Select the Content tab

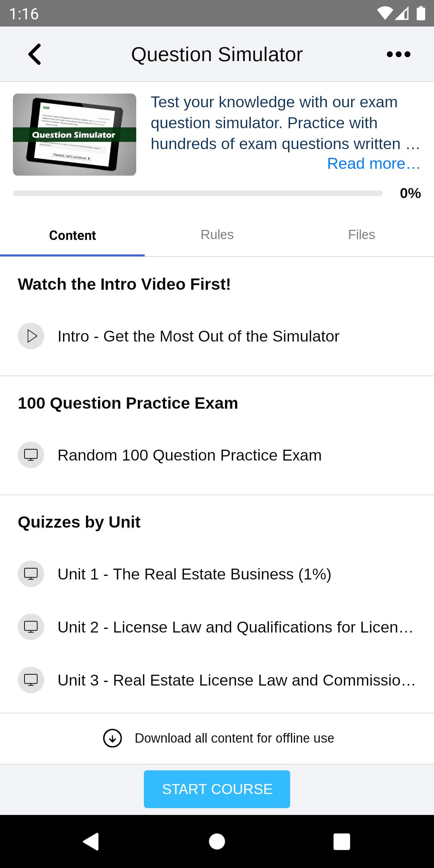[x=72, y=235]
